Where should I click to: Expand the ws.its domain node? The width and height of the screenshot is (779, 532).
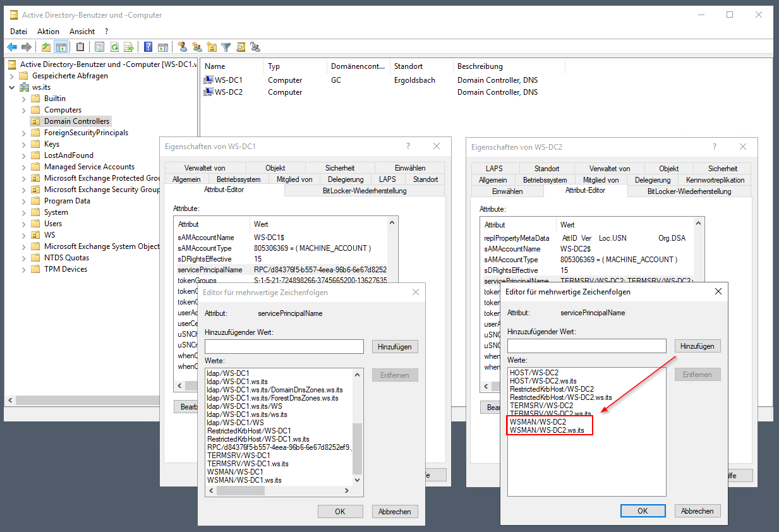(12, 87)
